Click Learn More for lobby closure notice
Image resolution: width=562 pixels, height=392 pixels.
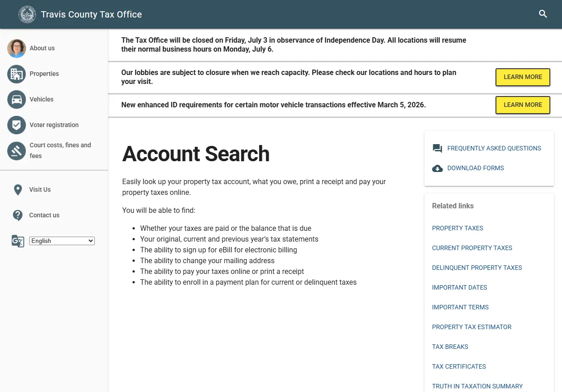[523, 77]
